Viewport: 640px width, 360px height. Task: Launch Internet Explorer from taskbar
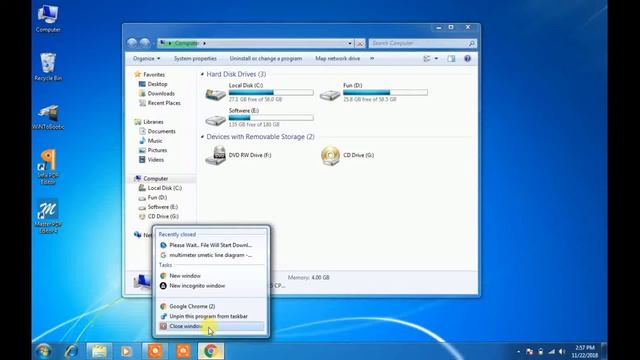(x=71, y=351)
